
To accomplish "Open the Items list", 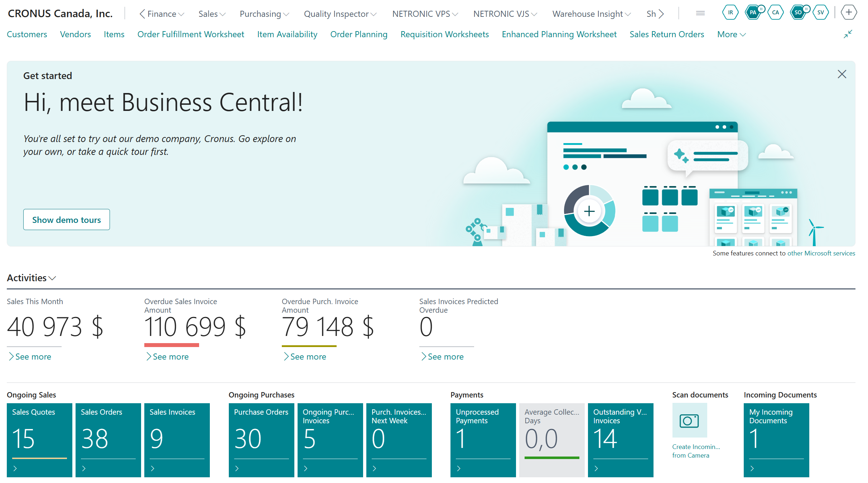I will point(114,34).
